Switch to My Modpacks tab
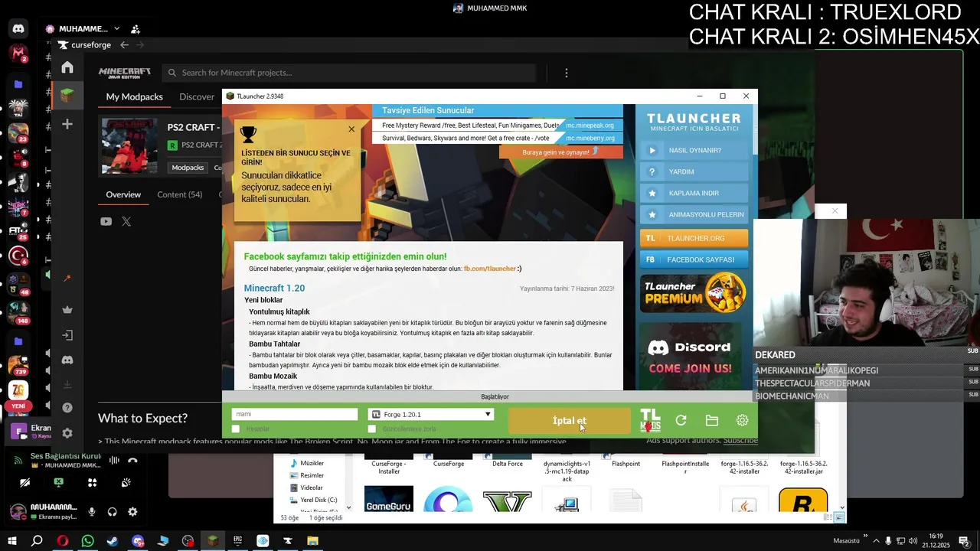Viewport: 980px width, 551px height. click(135, 96)
